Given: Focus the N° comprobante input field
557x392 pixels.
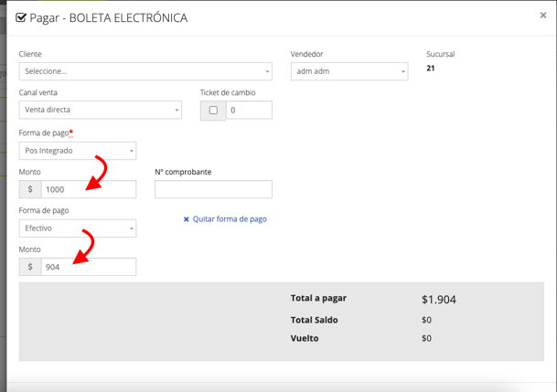Looking at the screenshot, I should tap(213, 189).
